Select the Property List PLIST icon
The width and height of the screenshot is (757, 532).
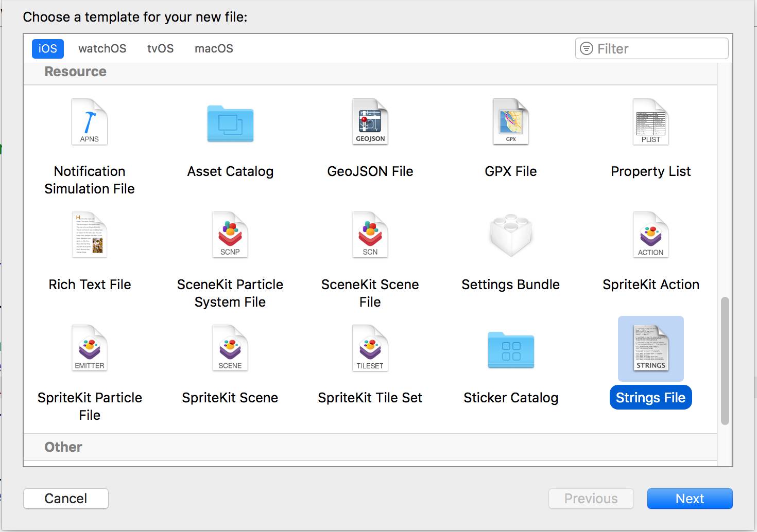pos(651,122)
